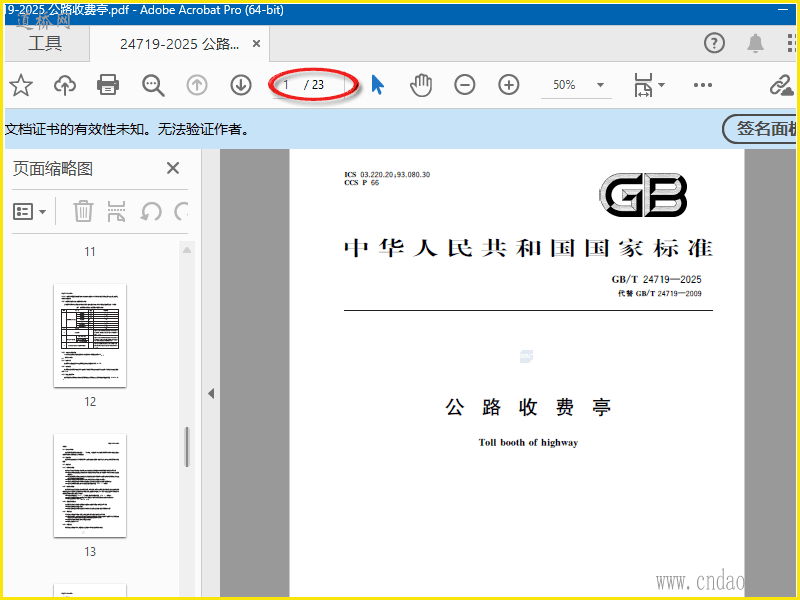Viewport: 800px width, 600px height.
Task: Open the zoom level dropdown
Action: 601,85
